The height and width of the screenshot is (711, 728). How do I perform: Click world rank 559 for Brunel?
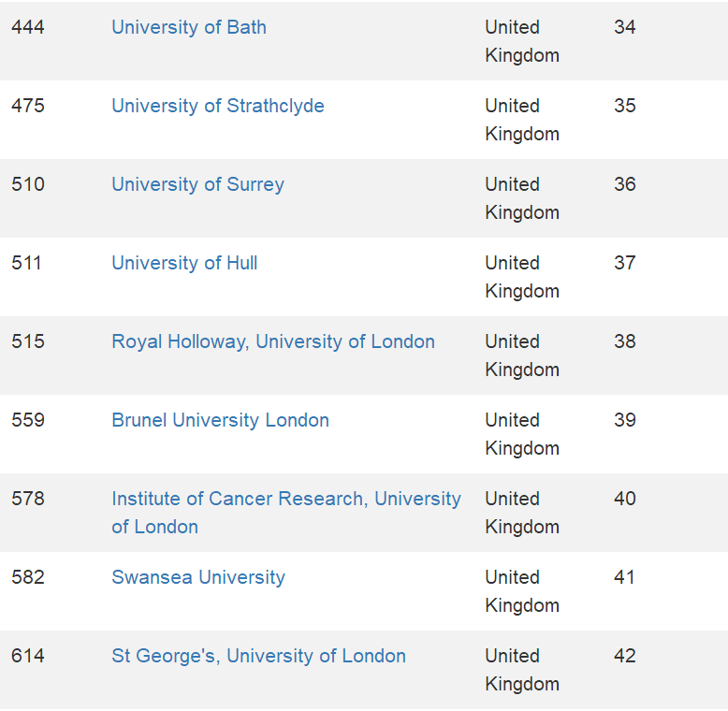coord(28,420)
